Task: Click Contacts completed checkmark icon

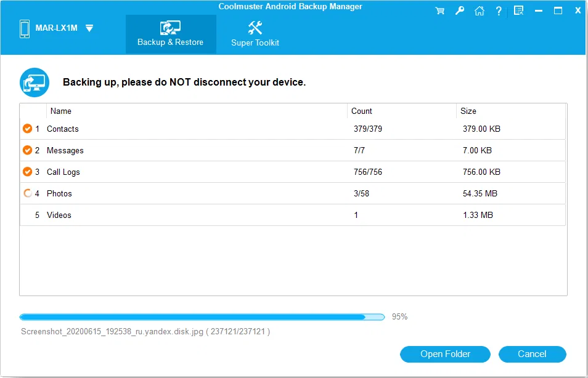Action: pyautogui.click(x=27, y=129)
